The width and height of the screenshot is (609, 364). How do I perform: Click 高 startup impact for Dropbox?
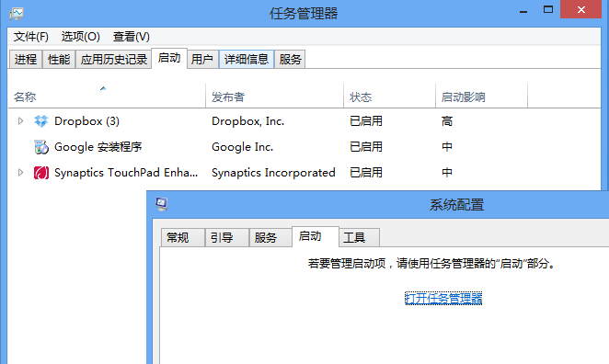pos(447,121)
